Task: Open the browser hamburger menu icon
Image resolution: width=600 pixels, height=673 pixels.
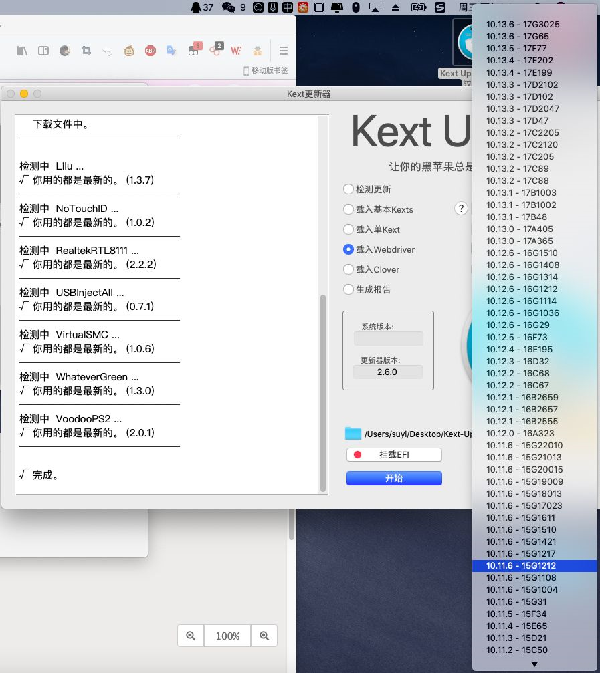Action: [x=284, y=50]
